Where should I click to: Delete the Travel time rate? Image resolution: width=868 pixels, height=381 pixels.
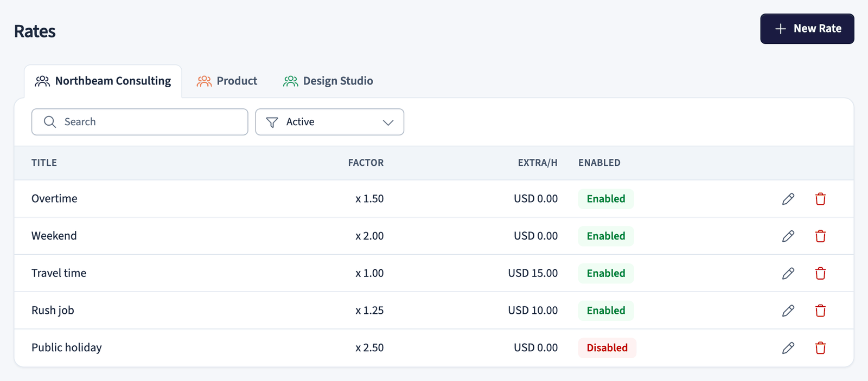point(820,273)
